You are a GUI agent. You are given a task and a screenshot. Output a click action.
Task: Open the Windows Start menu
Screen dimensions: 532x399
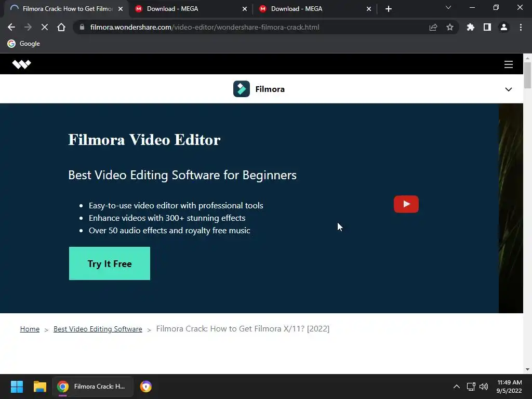(17, 387)
